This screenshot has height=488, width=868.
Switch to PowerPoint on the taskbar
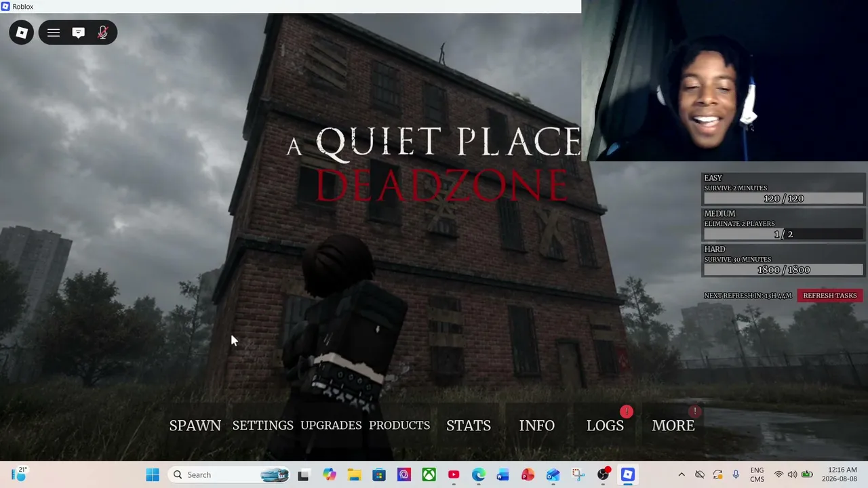528,474
